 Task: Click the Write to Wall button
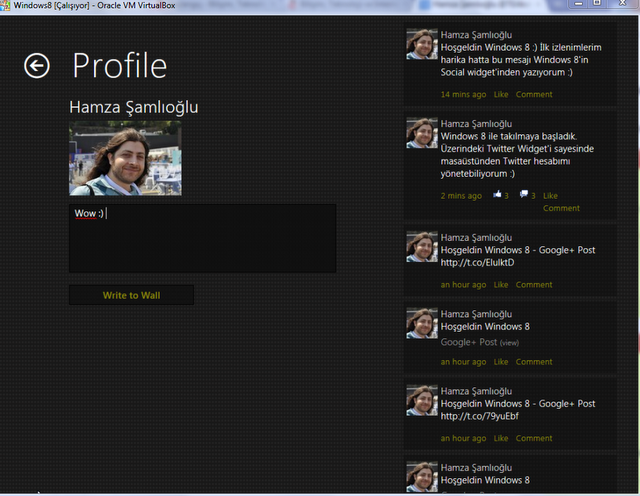(x=131, y=295)
